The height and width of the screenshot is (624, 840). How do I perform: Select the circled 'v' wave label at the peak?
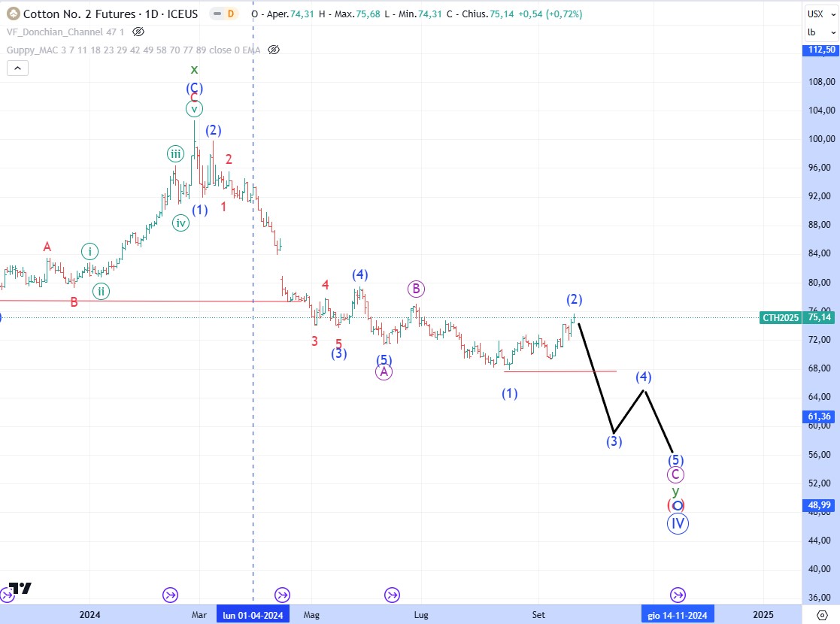[x=195, y=109]
